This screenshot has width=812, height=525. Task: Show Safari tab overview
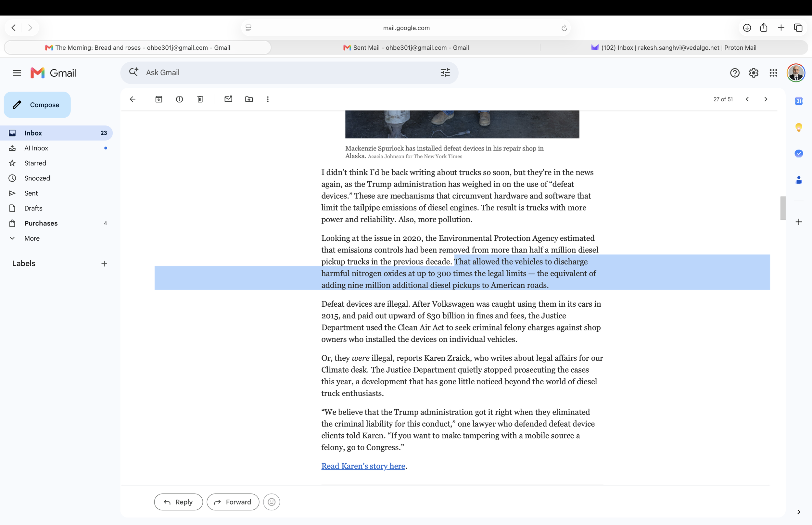798,28
